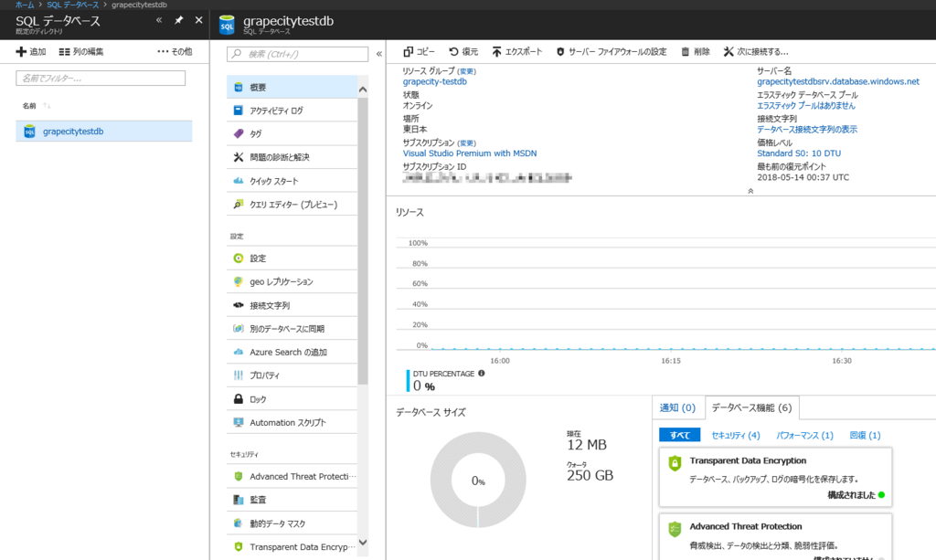
Task: Click the エラスティック プールはありません link
Action: (x=806, y=106)
